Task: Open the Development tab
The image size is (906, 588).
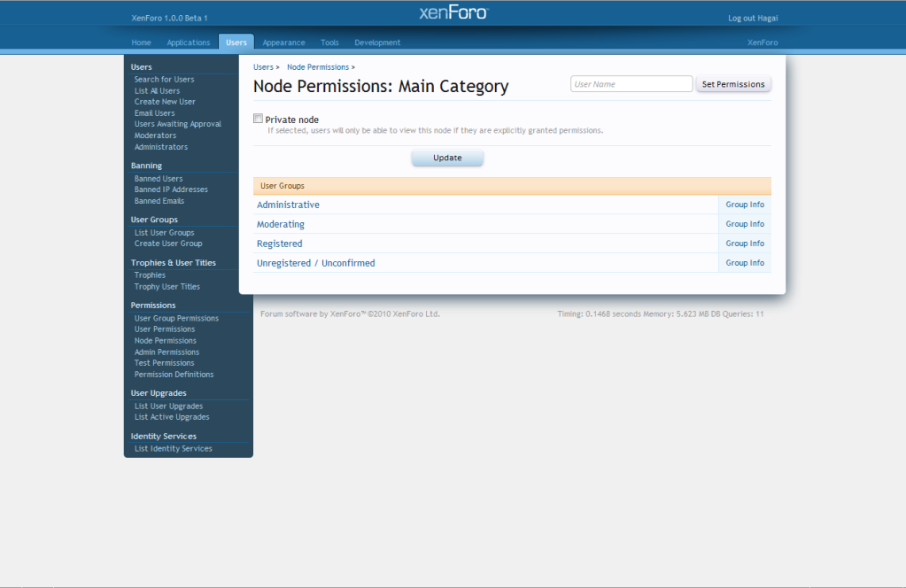Action: click(x=377, y=43)
